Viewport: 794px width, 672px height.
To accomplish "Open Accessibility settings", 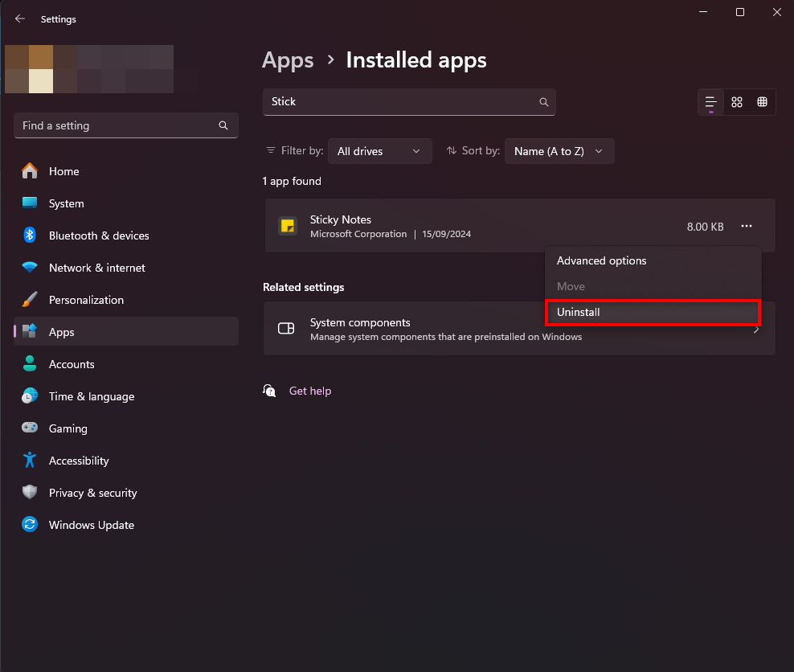I will 78,461.
